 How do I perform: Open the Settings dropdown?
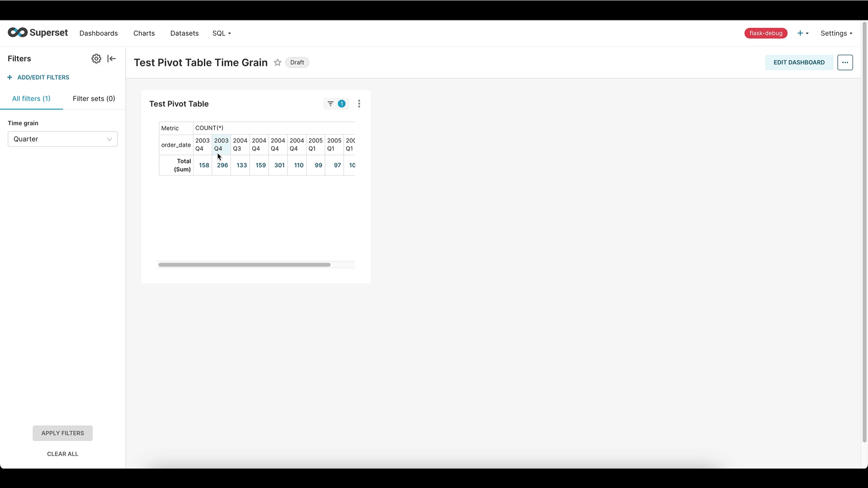(836, 33)
